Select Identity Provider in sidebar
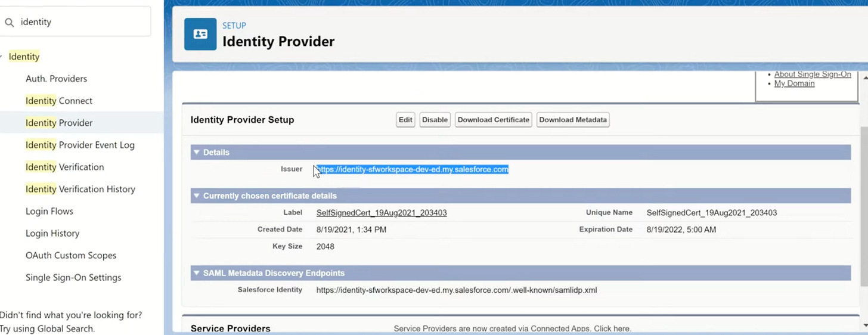Viewport: 868px width, 335px height. point(59,123)
